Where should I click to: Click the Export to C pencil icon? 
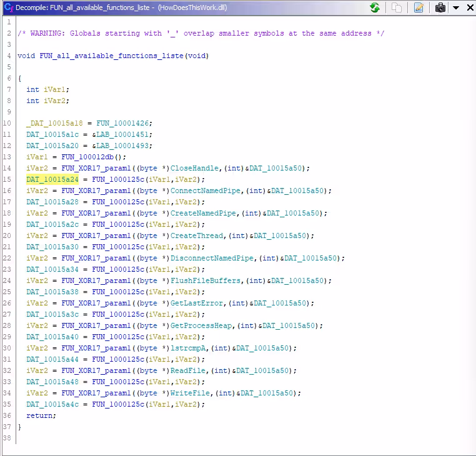[419, 7]
